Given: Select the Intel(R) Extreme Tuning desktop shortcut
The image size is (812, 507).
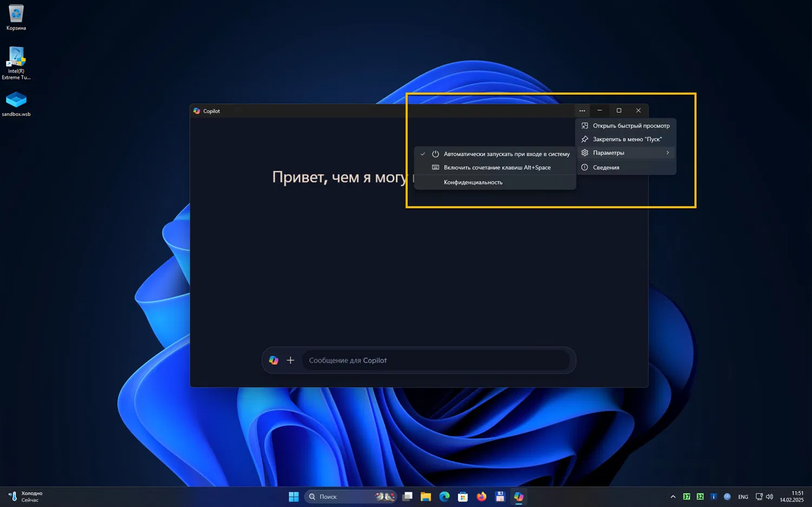Looking at the screenshot, I should point(16,63).
